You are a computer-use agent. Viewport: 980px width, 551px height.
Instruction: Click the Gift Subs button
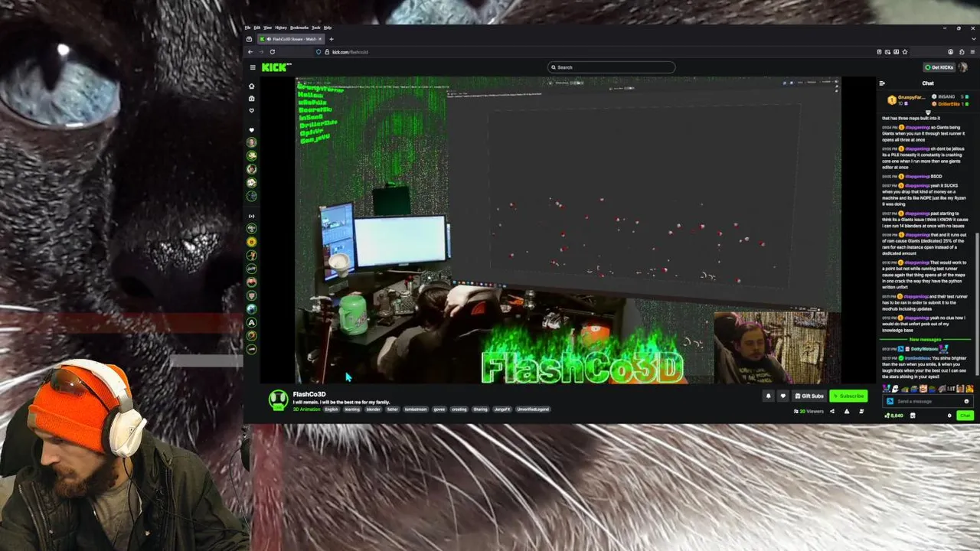(x=808, y=396)
